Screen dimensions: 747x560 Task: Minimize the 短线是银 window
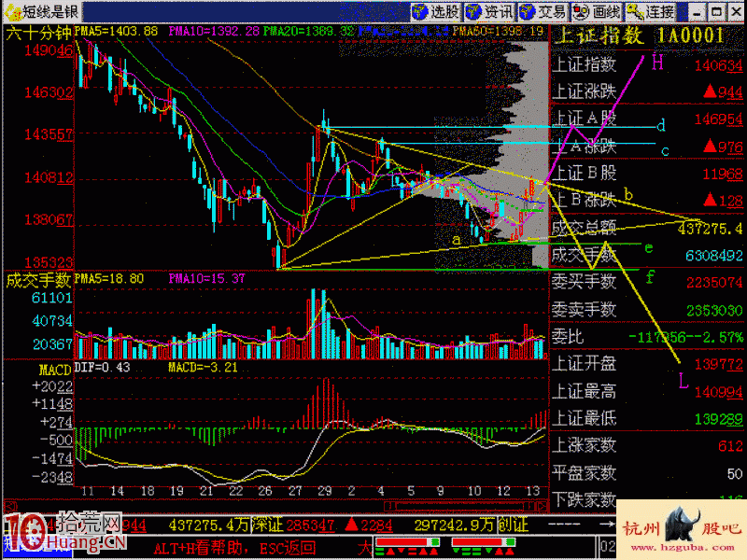pos(697,12)
